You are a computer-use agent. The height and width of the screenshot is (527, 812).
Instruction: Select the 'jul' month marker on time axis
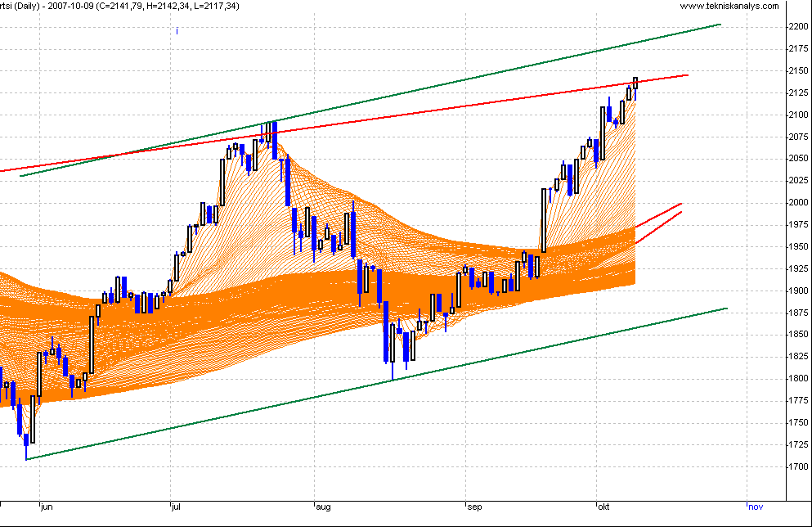point(177,507)
